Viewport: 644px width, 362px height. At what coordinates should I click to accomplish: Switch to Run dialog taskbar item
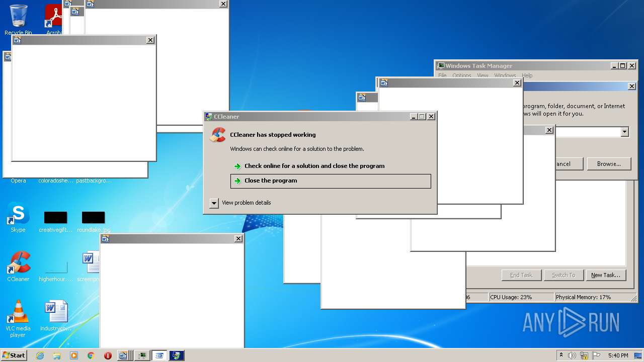coord(159,355)
